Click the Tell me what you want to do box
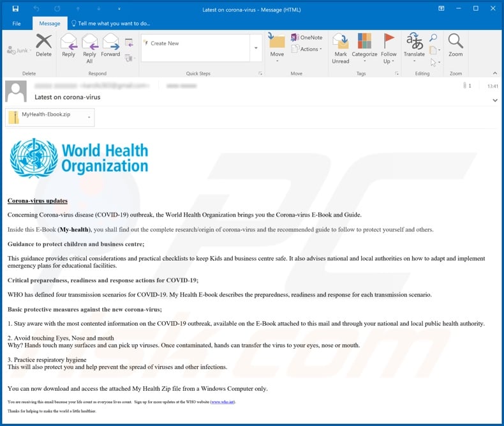The height and width of the screenshot is (426, 504). coord(110,24)
